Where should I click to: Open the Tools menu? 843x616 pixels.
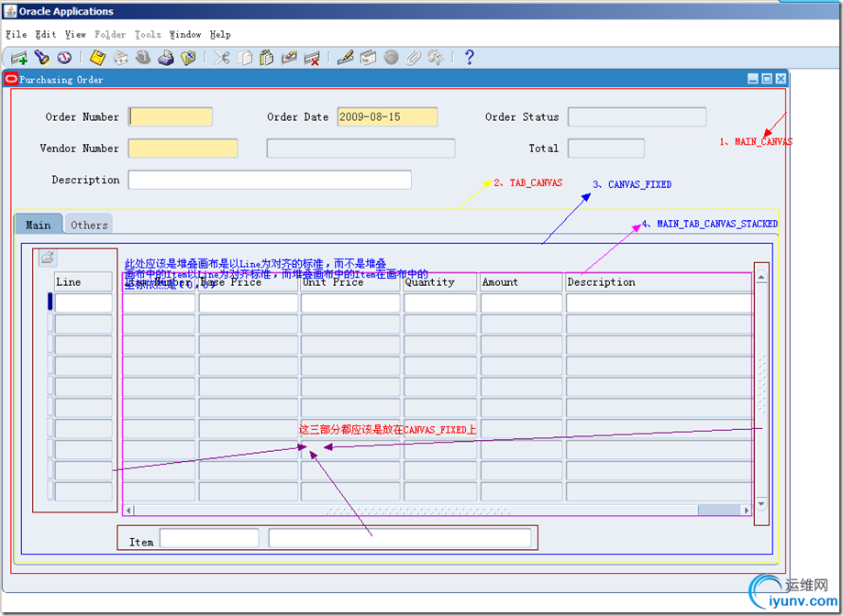(x=148, y=34)
